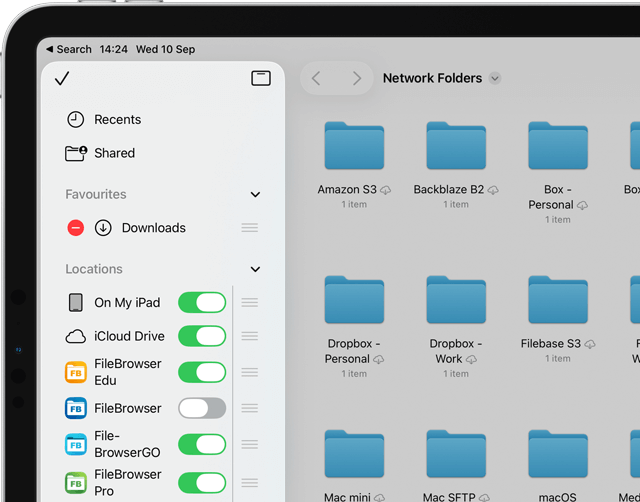Disable the On My iPad location

click(202, 303)
